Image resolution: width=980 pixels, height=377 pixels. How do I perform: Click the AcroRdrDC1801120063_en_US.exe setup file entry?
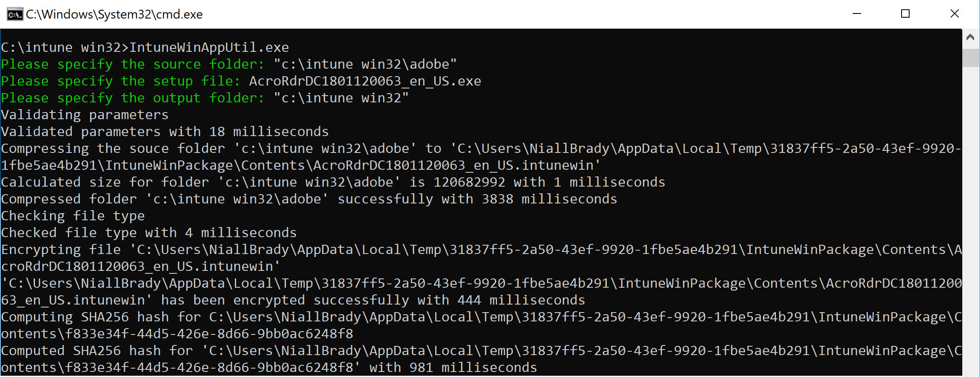(365, 81)
